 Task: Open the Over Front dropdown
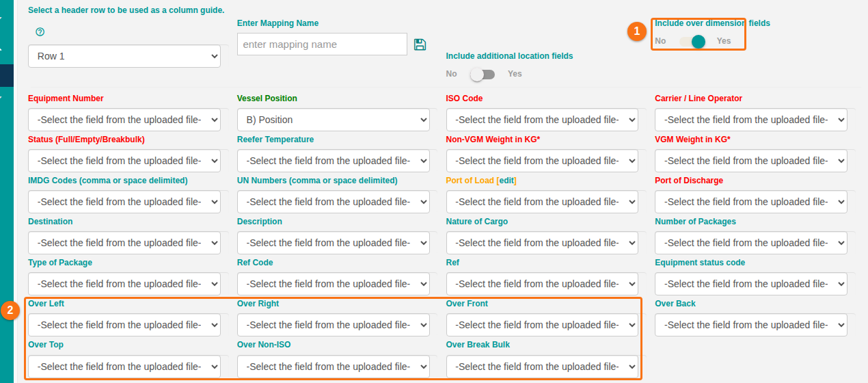pyautogui.click(x=542, y=325)
